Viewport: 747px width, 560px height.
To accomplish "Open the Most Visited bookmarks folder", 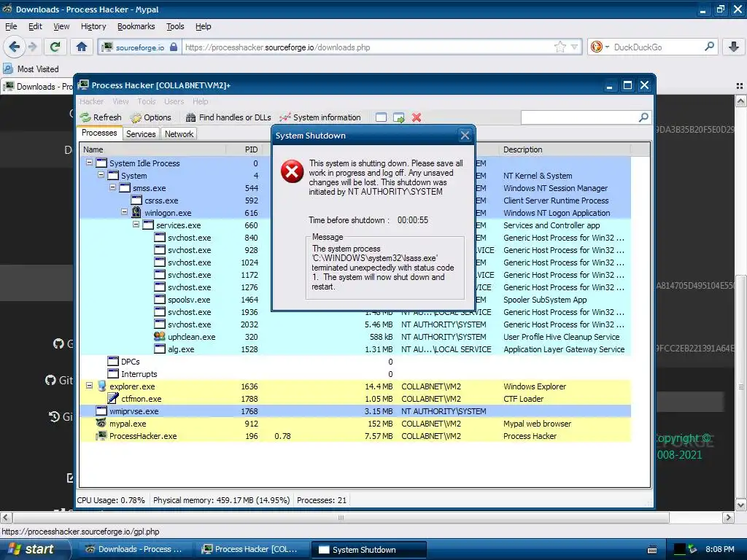I will (31, 69).
